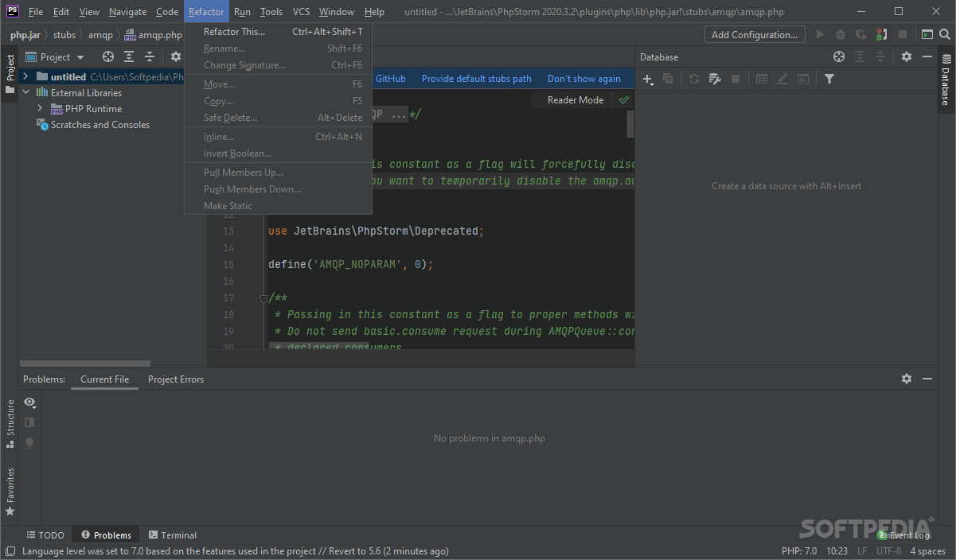Click the light bulb quick-fix icon in Problems
This screenshot has width=956, height=560.
click(29, 443)
